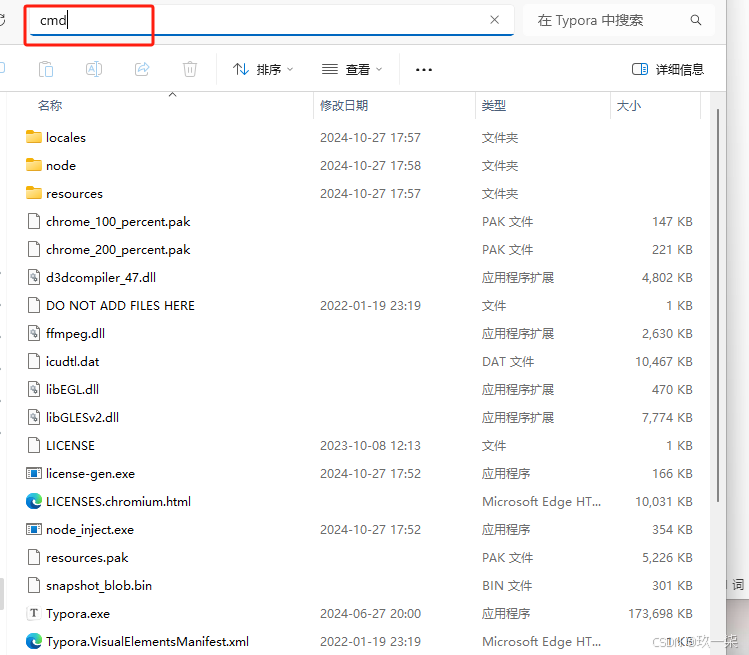This screenshot has height=655, width=749.
Task: Click the LICENSES.chromium.html Edge icon
Action: [x=33, y=501]
